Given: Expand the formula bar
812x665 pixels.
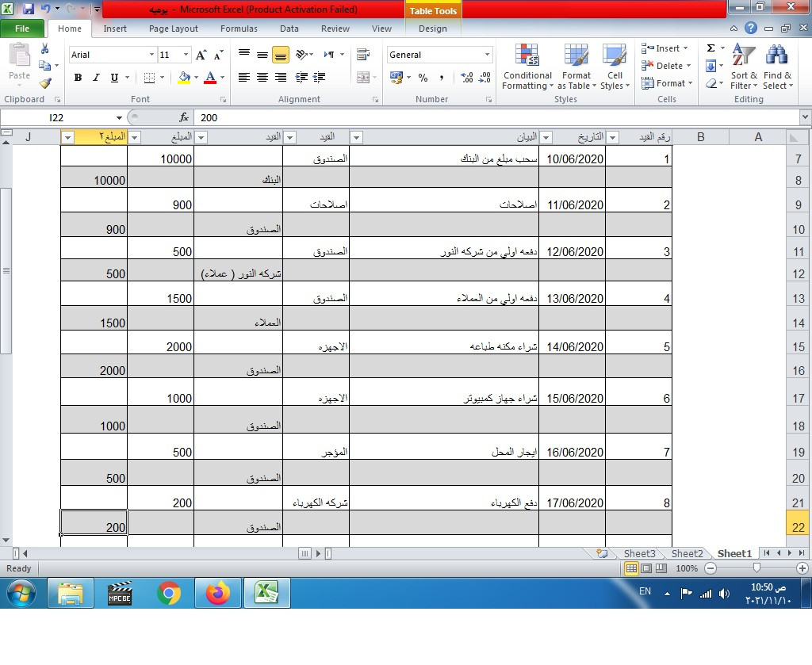Looking at the screenshot, I should [806, 117].
